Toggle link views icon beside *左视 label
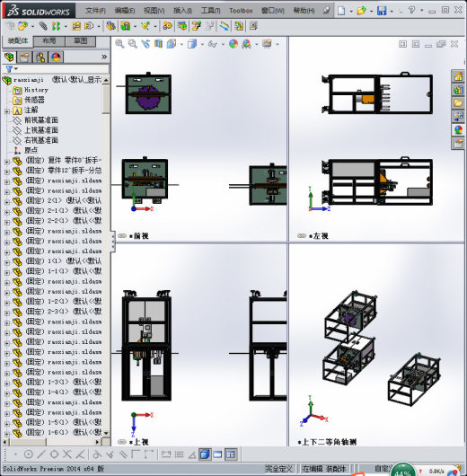This screenshot has height=476, width=467. click(302, 235)
